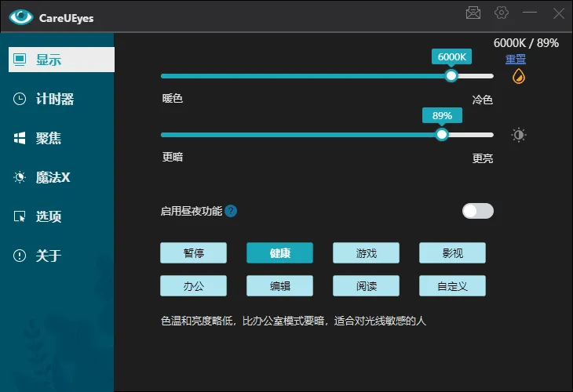Click the mail feedback icon in title bar
573x392 pixels.
point(473,13)
